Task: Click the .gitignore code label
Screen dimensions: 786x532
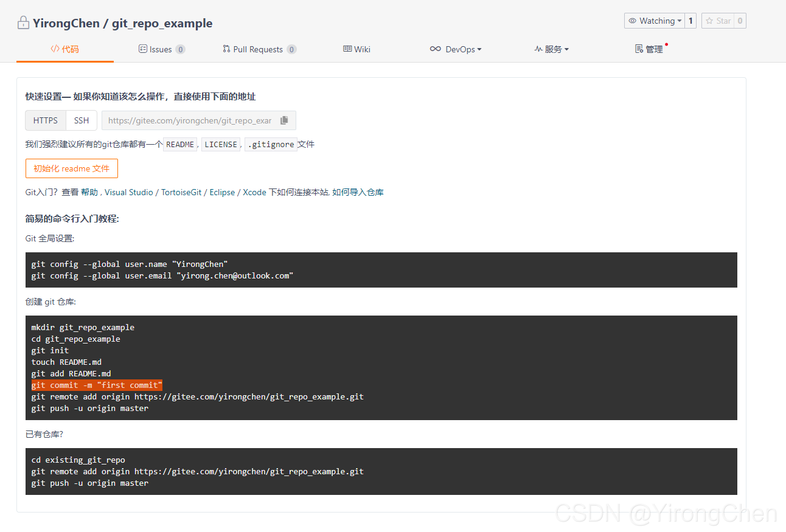Action: click(x=271, y=145)
